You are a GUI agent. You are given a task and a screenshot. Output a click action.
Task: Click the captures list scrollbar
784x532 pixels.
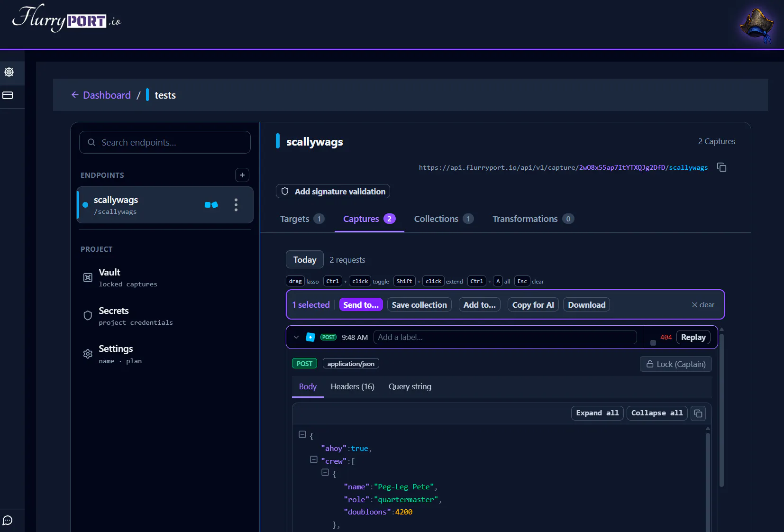pyautogui.click(x=721, y=410)
